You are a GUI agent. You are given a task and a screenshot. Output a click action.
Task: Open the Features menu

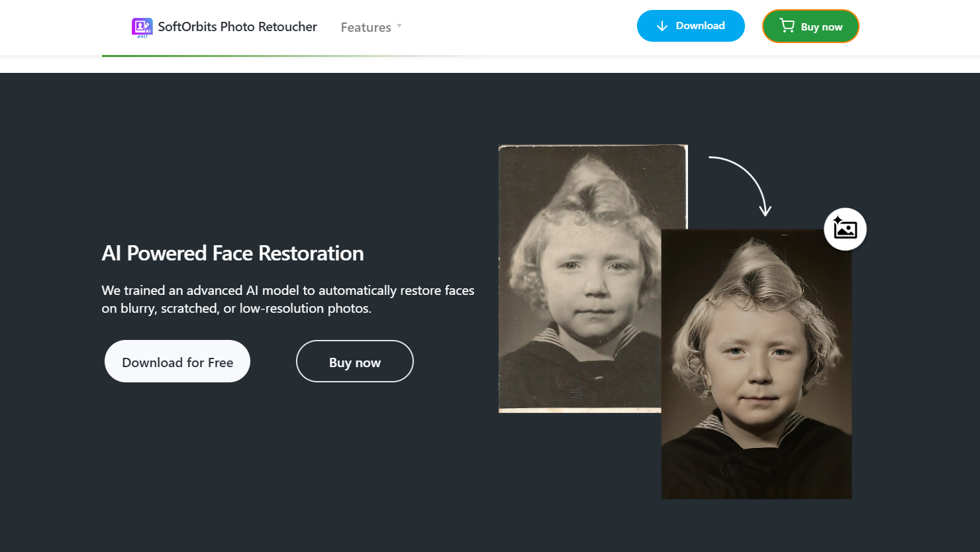pyautogui.click(x=366, y=27)
